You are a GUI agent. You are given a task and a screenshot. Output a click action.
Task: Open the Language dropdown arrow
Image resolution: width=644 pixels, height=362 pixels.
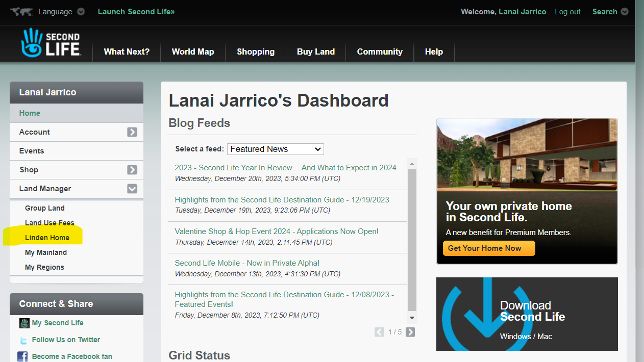81,12
